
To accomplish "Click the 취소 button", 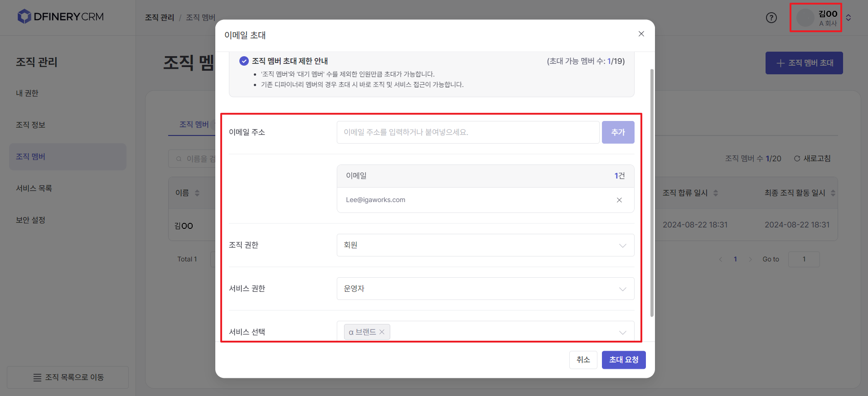I will [x=583, y=360].
